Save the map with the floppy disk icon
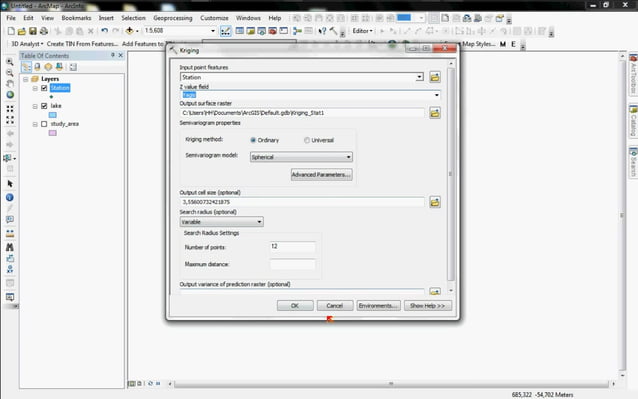This screenshot has width=638, height=399. point(33,31)
